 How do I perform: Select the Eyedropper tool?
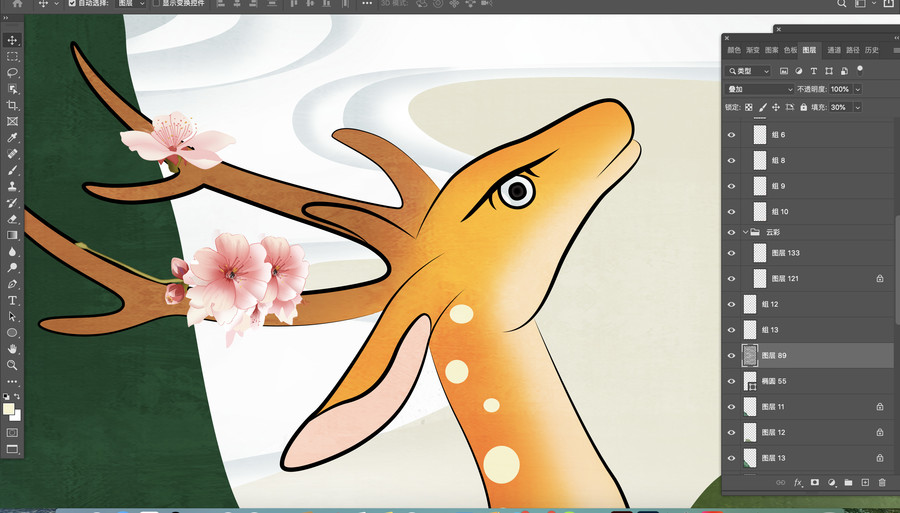[12, 138]
